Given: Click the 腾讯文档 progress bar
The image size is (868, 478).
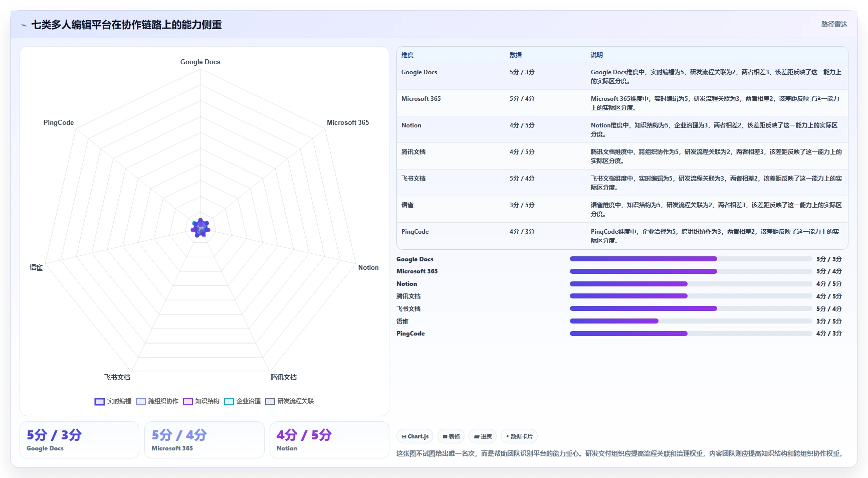Looking at the screenshot, I should [691, 296].
